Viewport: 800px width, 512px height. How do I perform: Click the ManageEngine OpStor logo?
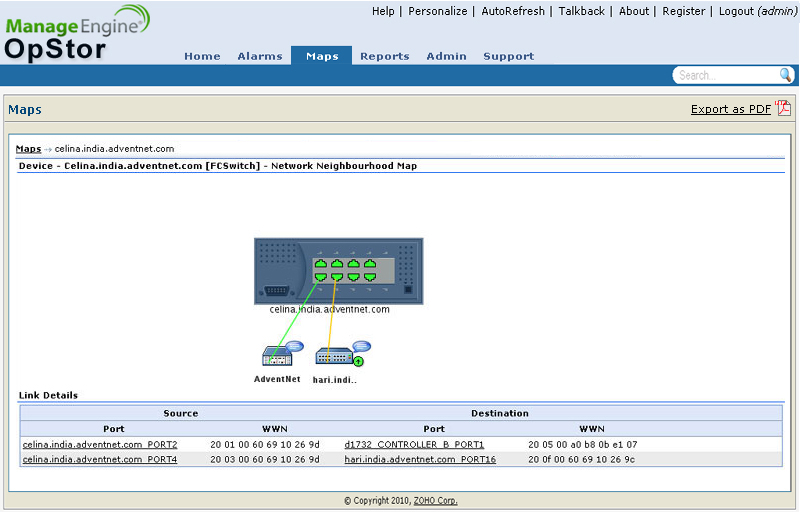77,33
